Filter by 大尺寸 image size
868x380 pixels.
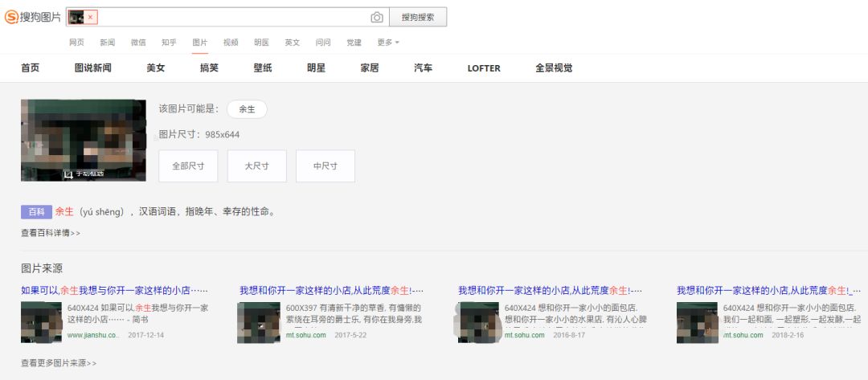[x=256, y=166]
